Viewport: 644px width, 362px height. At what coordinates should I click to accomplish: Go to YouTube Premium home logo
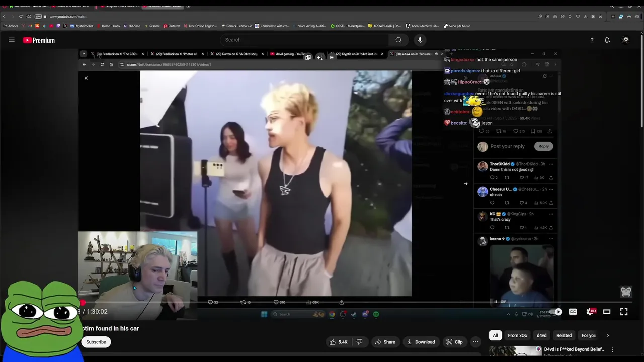pos(39,40)
